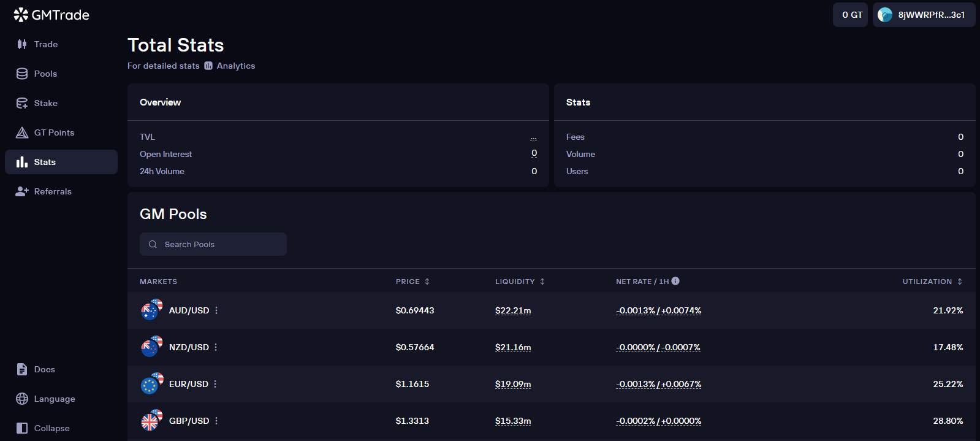Click AUD/USD price $0.69443
The width and height of the screenshot is (980, 441).
(x=415, y=310)
